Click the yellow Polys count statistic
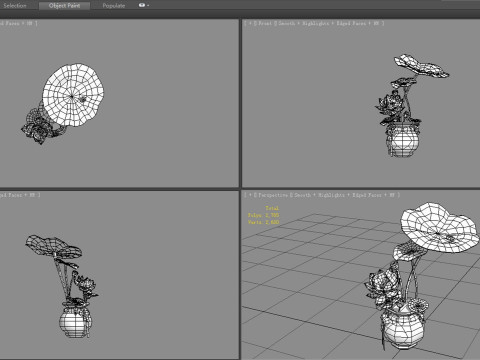 coord(263,215)
